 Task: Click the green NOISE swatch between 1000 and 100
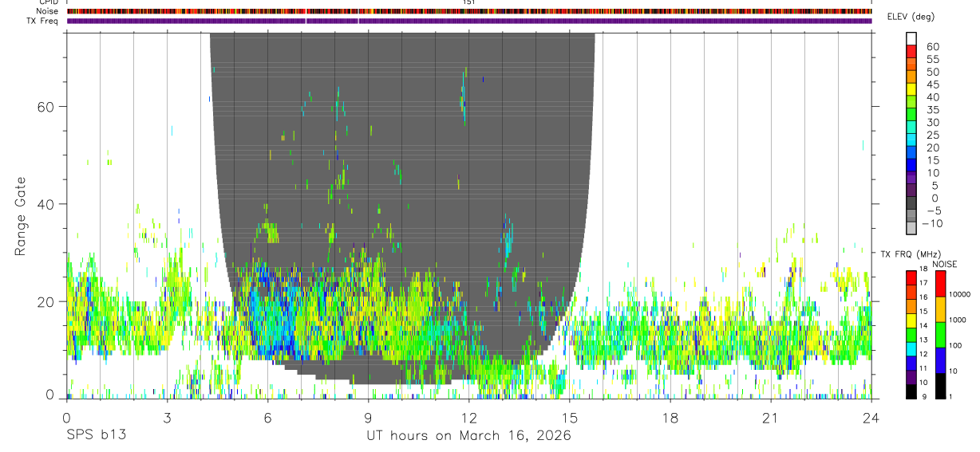pos(940,334)
